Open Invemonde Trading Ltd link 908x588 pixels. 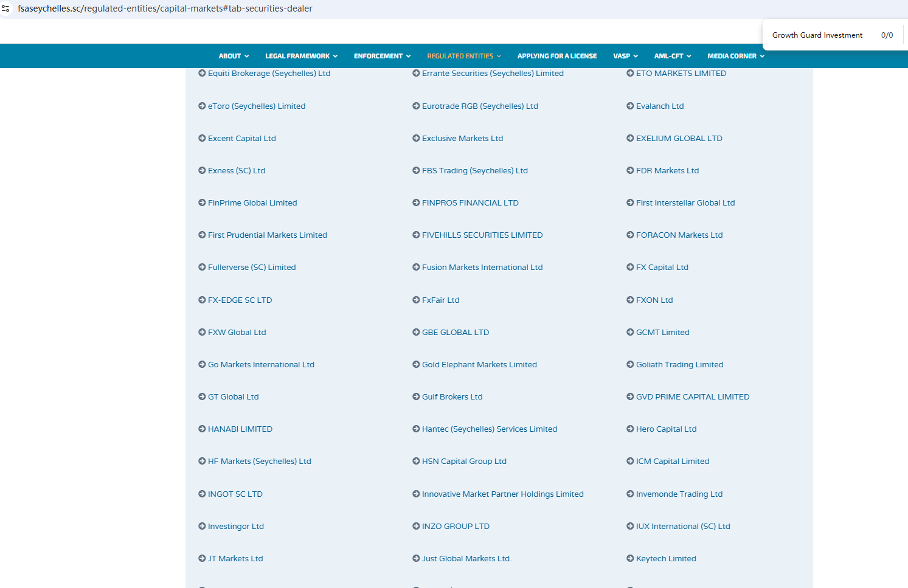point(679,494)
